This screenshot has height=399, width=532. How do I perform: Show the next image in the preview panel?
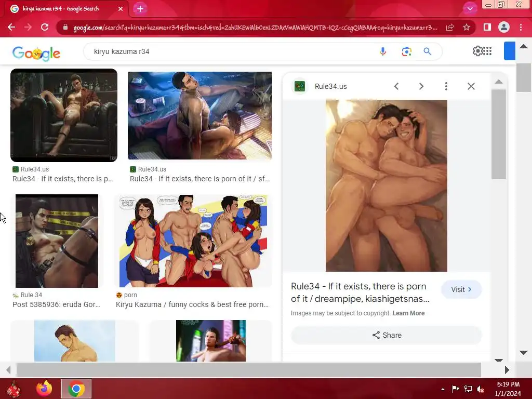(421, 86)
